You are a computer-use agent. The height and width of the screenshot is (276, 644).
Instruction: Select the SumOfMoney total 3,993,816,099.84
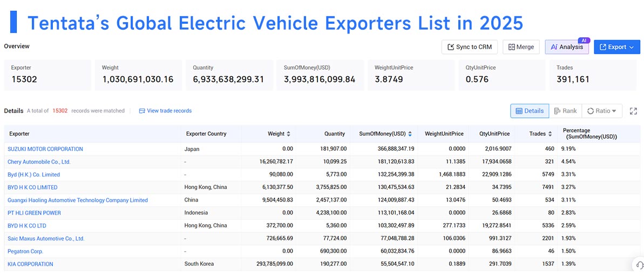[320, 79]
